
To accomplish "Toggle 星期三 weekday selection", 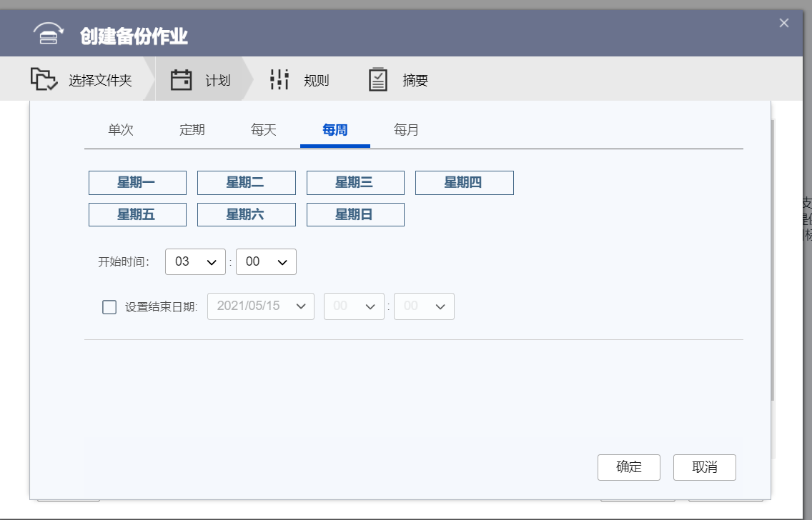I will coord(355,183).
